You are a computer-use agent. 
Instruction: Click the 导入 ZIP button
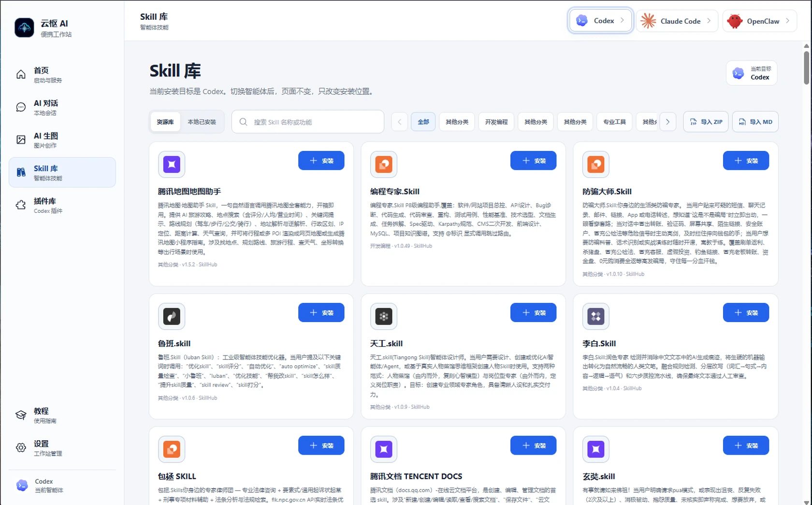[x=706, y=122]
